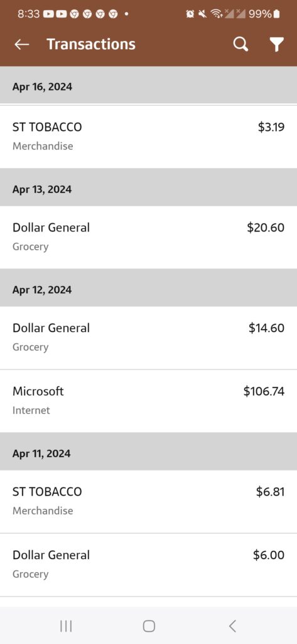
Task: Open ST TOBACCO $6.81 transaction
Action: pyautogui.click(x=148, y=501)
